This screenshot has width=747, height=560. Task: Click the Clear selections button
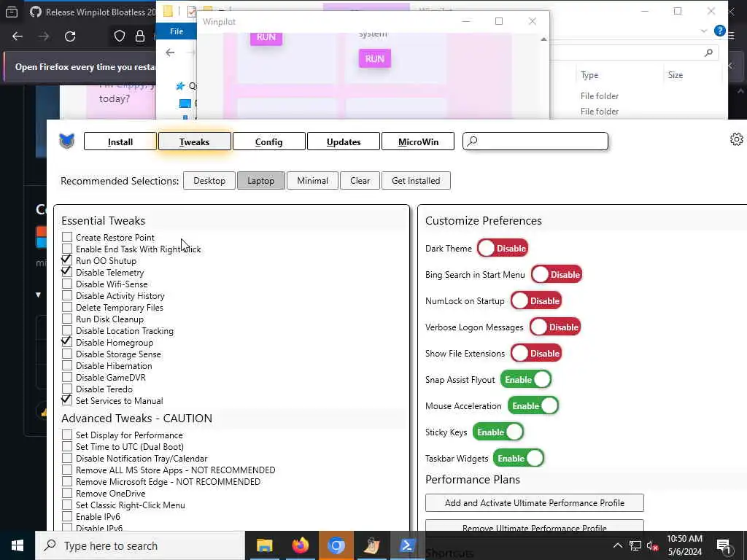(360, 181)
